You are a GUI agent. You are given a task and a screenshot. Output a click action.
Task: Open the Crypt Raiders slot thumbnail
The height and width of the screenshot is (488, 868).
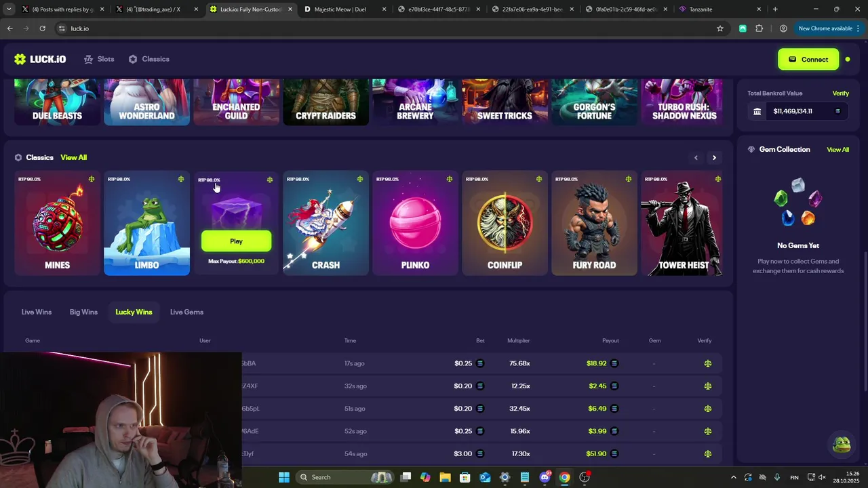click(325, 102)
